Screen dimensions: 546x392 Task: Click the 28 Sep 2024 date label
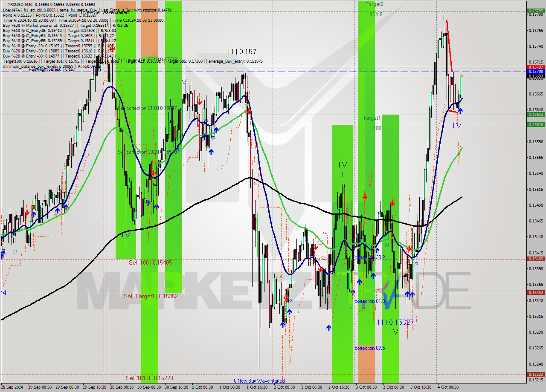[12, 387]
